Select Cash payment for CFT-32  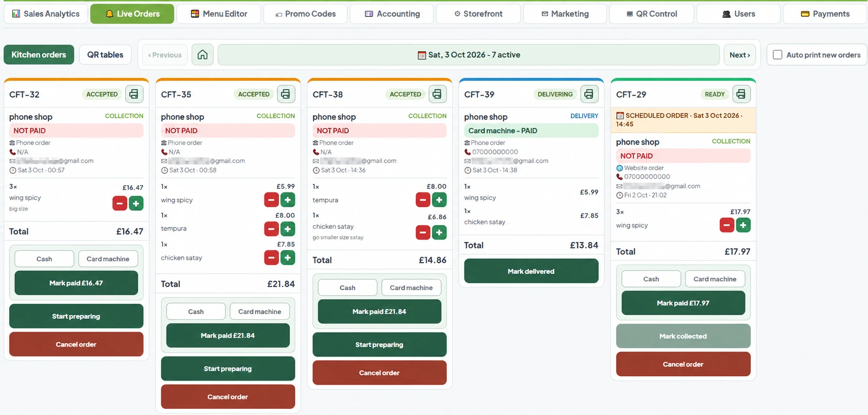tap(44, 259)
